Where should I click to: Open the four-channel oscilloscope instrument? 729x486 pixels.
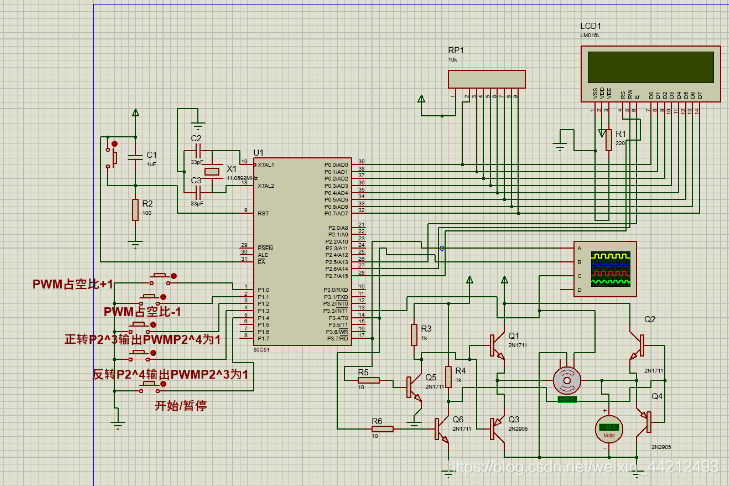pos(605,269)
